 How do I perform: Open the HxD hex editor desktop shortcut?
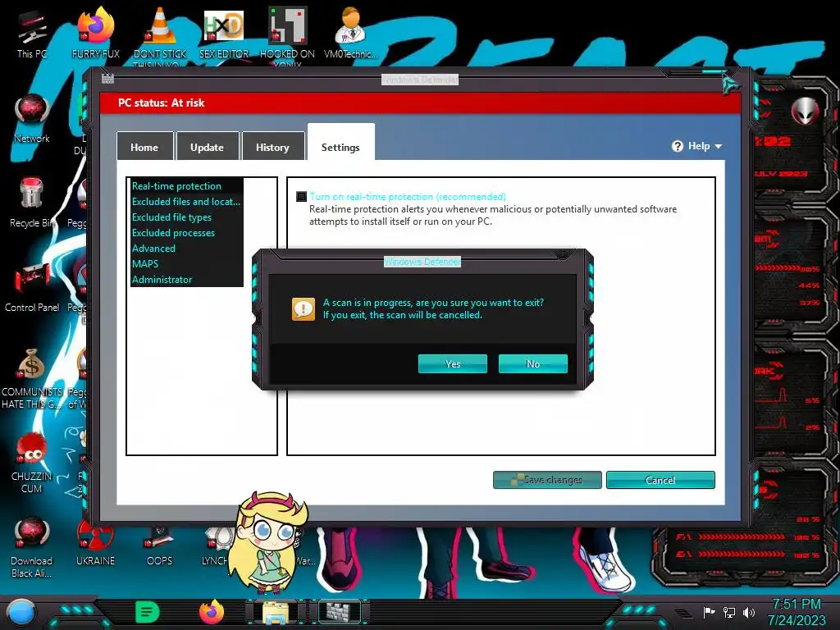(224, 33)
